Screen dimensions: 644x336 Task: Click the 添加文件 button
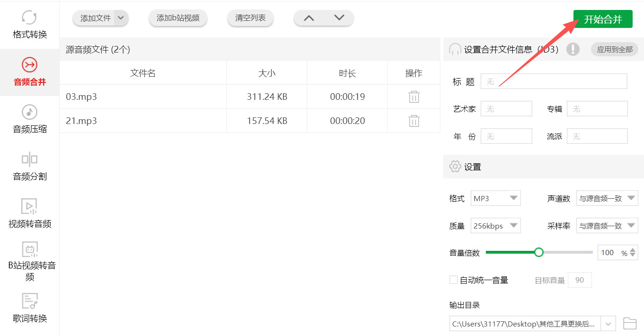point(95,18)
